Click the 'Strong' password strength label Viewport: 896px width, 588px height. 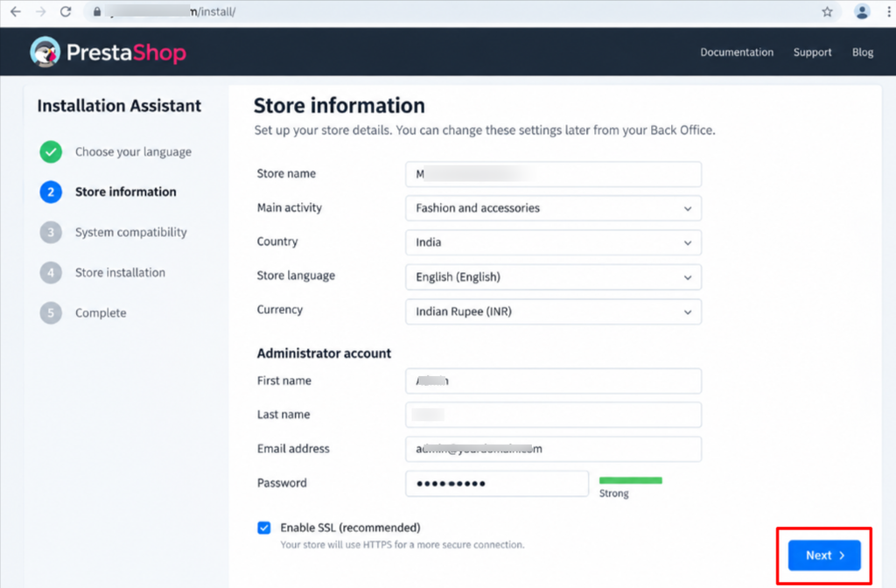pos(613,493)
